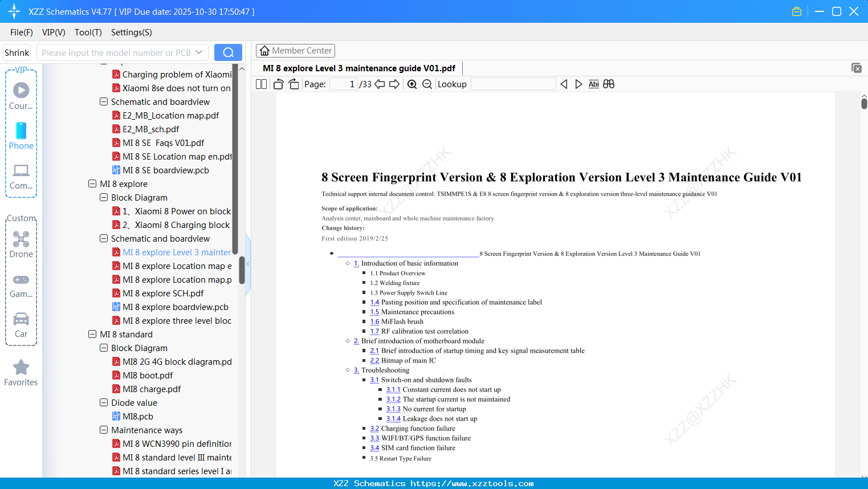Follow the 3.2 Charging function failure link
This screenshot has width=868, height=489.
(374, 429)
